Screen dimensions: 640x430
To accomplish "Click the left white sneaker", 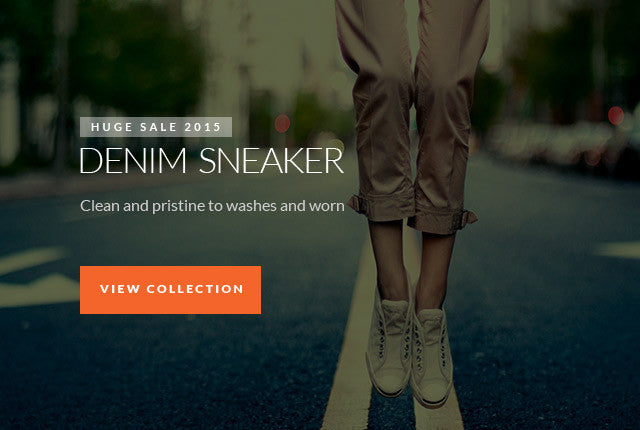I will pyautogui.click(x=388, y=347).
